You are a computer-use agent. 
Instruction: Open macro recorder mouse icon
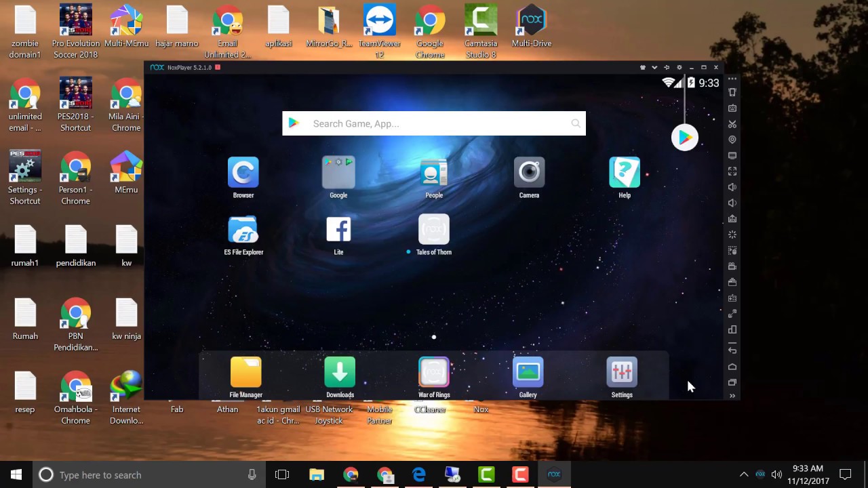[x=732, y=251]
